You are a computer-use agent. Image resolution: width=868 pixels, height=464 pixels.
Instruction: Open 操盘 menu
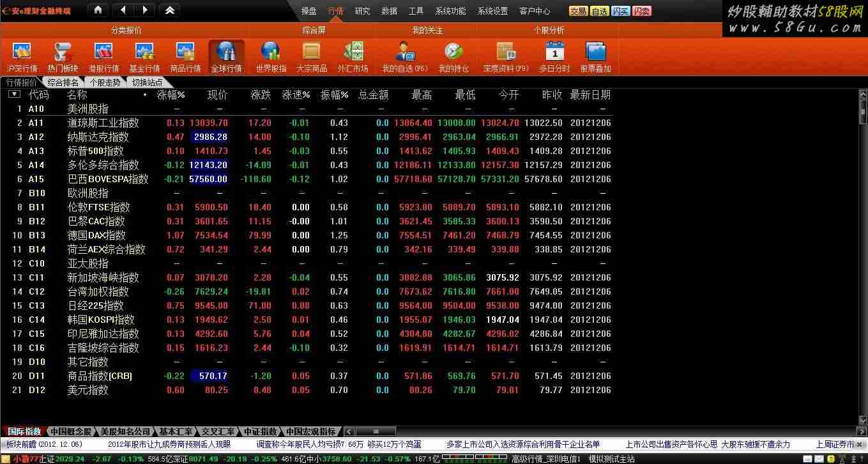coord(309,11)
